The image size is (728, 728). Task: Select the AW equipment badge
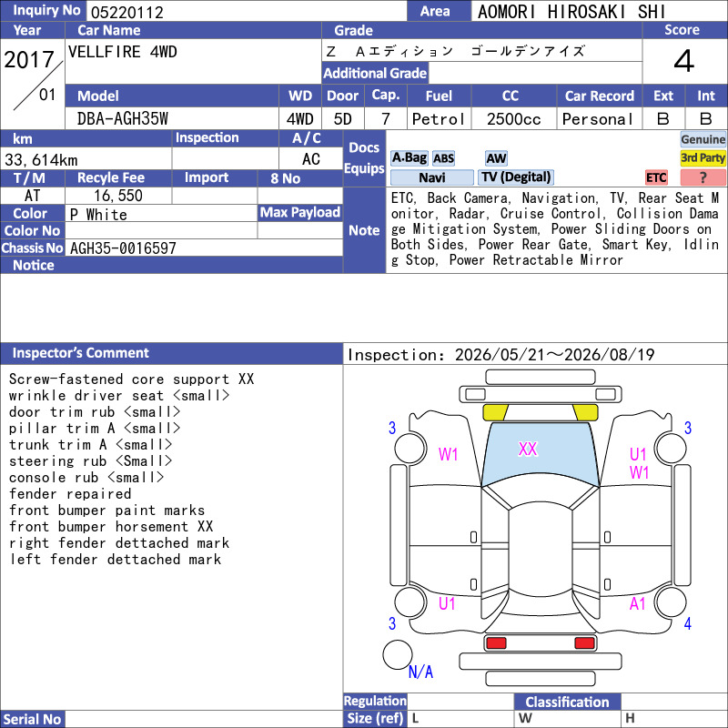496,158
